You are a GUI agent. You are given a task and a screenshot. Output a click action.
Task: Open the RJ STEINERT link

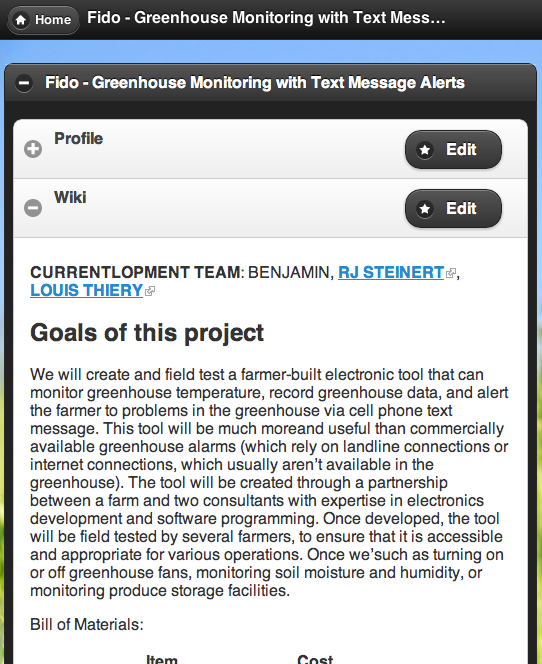point(391,272)
